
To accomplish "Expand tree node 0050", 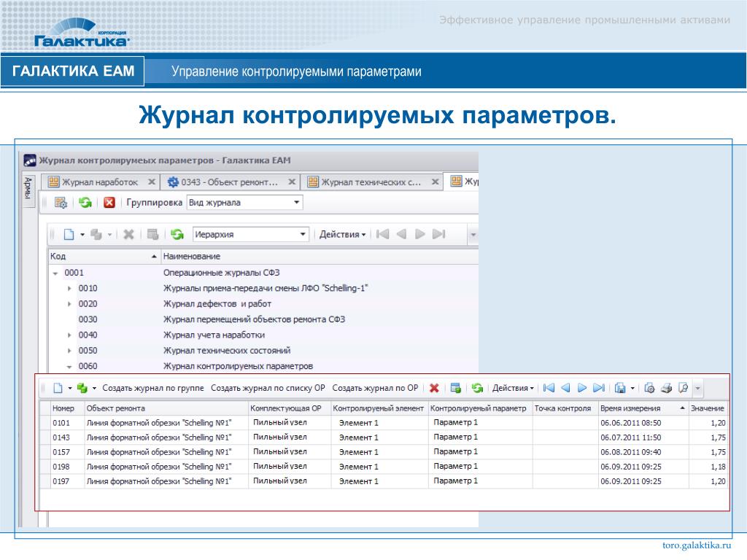I will click(x=69, y=351).
